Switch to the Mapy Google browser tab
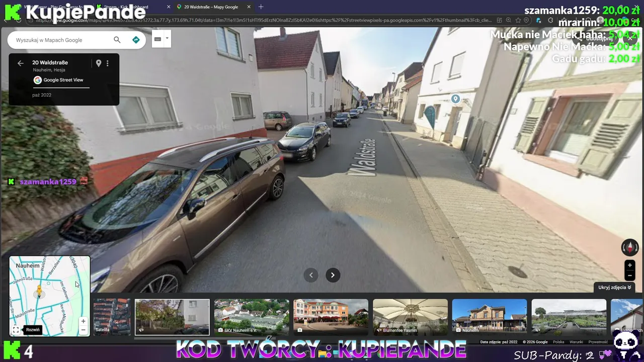The width and height of the screenshot is (644, 362). [211, 7]
